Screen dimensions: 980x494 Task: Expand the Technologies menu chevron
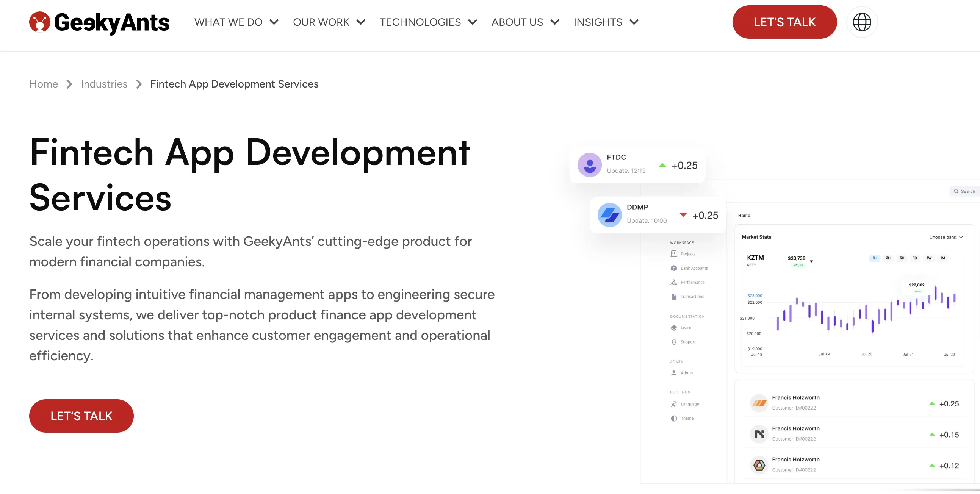[x=473, y=22]
